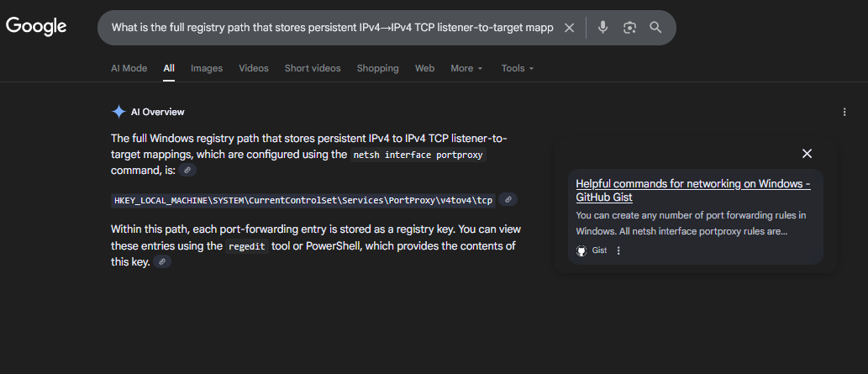Image resolution: width=868 pixels, height=374 pixels.
Task: Select the Short videos tab
Action: tap(313, 68)
